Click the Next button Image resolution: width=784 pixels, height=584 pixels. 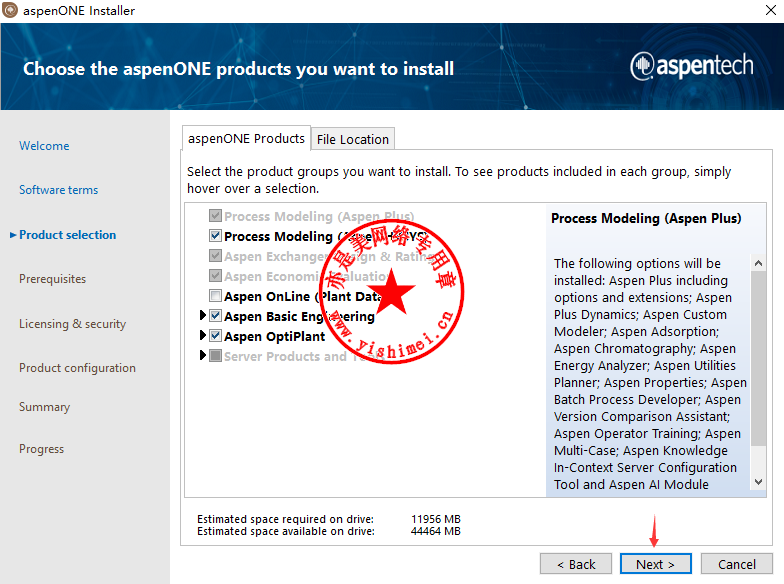656,564
